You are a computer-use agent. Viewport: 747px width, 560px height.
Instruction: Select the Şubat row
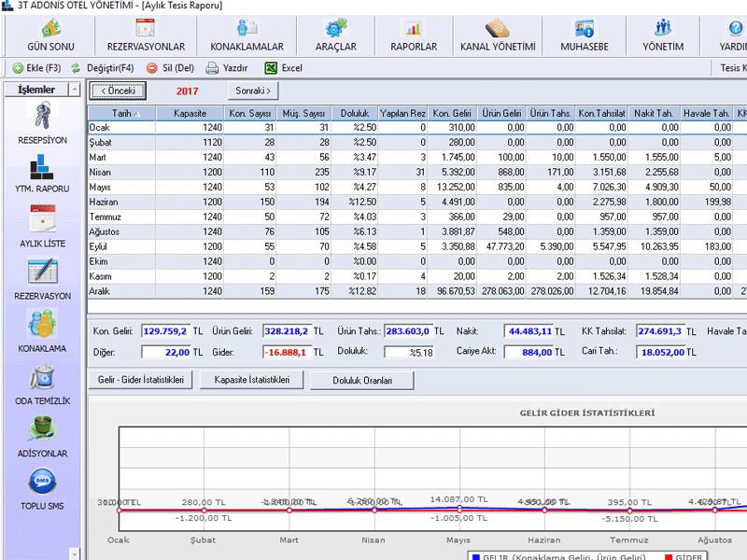coord(417,143)
